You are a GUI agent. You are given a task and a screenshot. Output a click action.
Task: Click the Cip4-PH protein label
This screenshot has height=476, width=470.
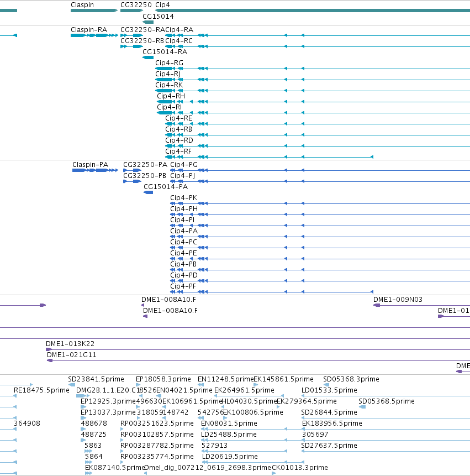[x=184, y=209]
